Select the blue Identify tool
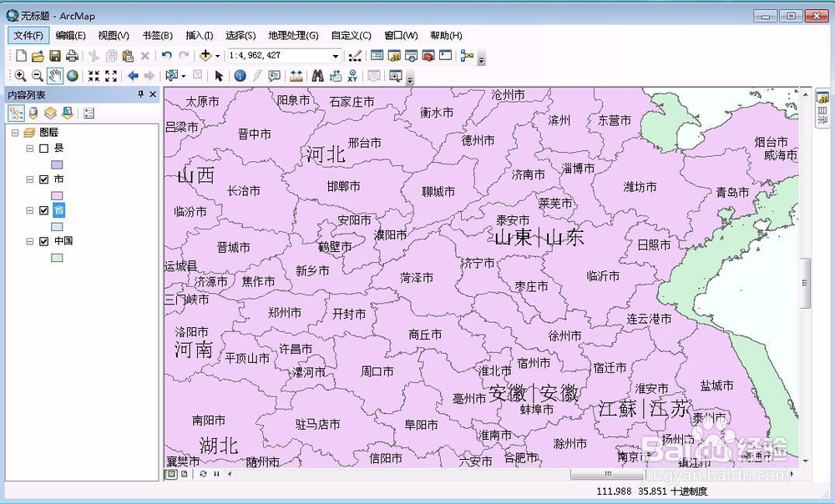This screenshot has height=504, width=835. (240, 76)
